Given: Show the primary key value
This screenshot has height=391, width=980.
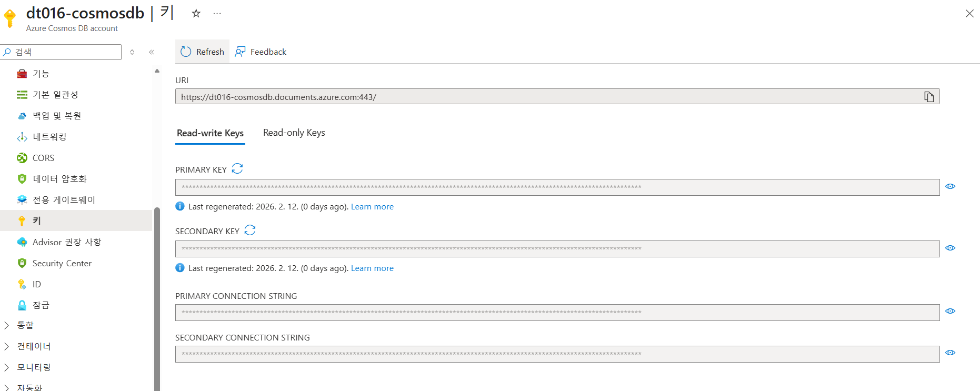Looking at the screenshot, I should click(x=950, y=186).
